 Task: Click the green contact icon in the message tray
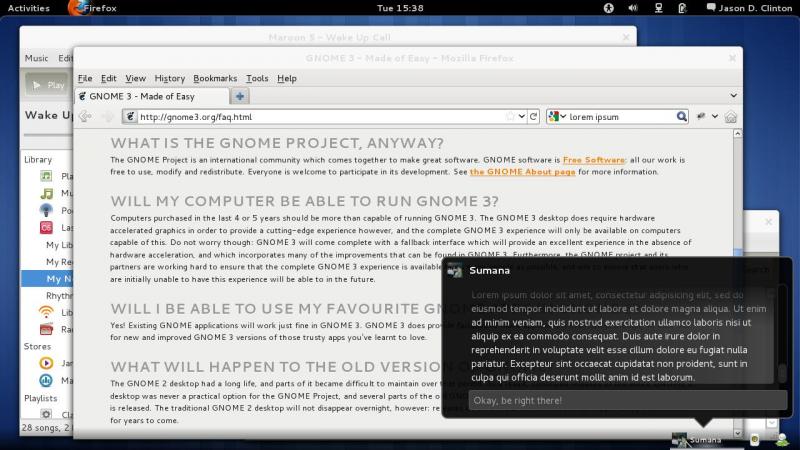coord(782,439)
